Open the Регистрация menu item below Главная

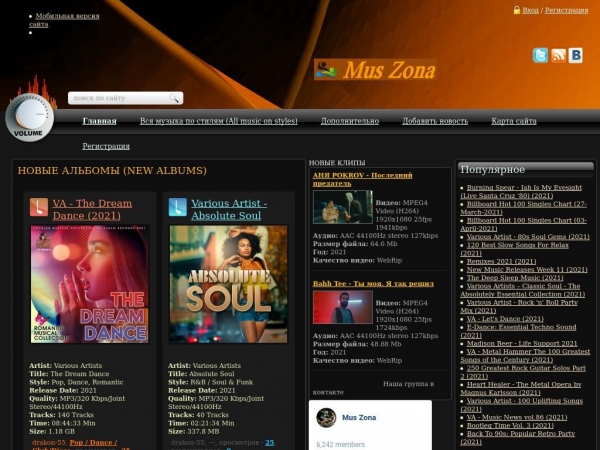coord(106,146)
